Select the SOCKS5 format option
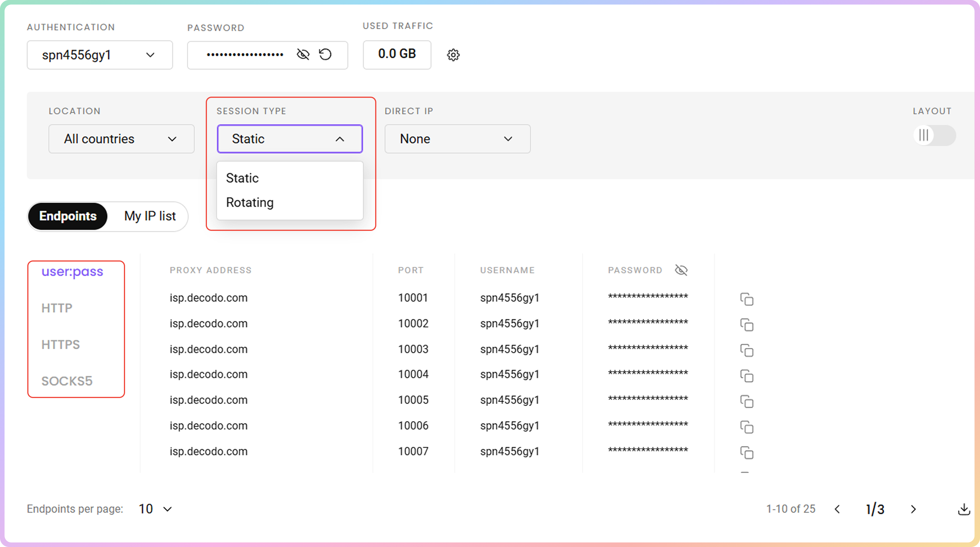This screenshot has height=547, width=980. click(67, 381)
